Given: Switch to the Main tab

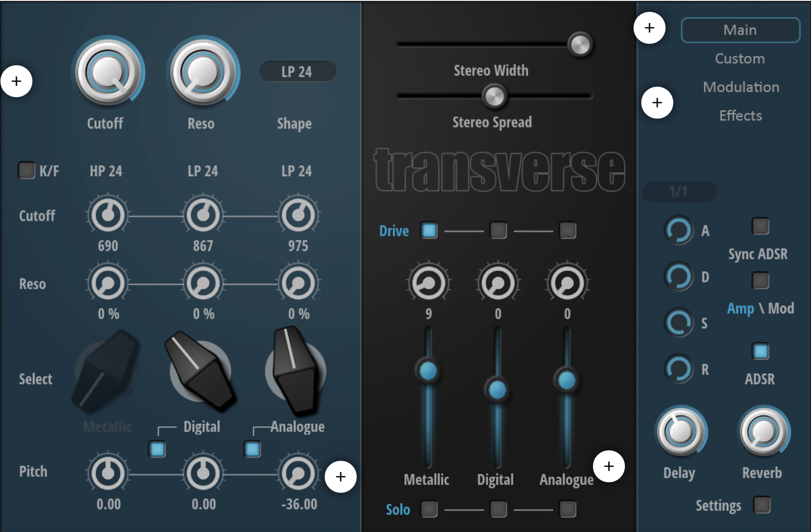Looking at the screenshot, I should pos(740,30).
